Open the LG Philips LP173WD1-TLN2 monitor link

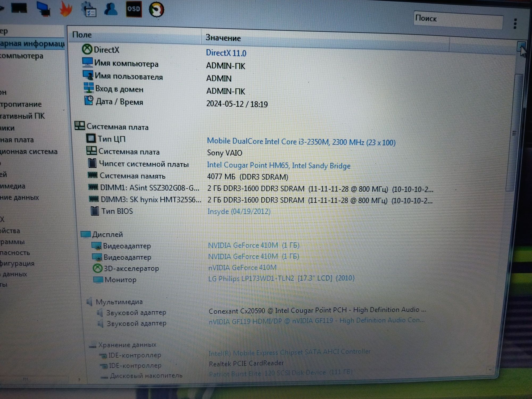coord(281,278)
